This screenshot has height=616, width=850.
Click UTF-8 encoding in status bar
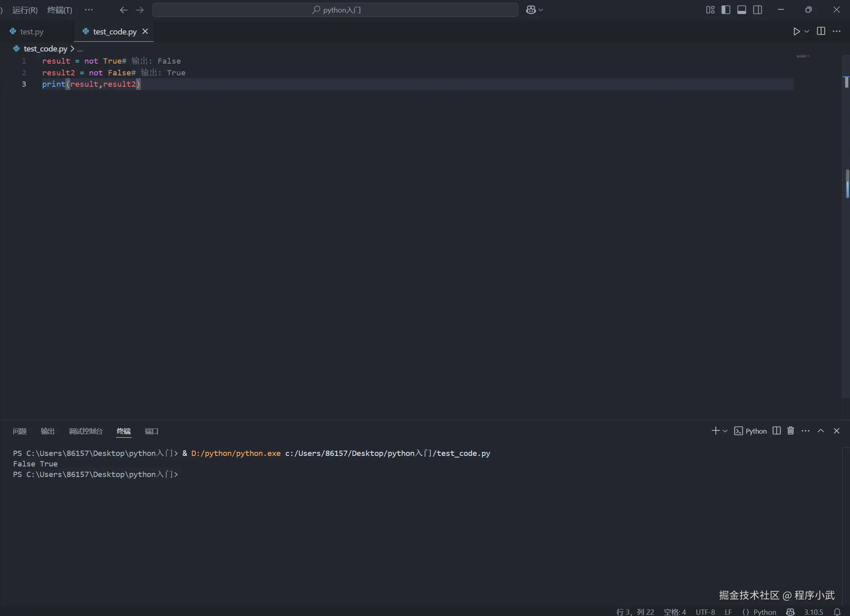[x=705, y=612]
